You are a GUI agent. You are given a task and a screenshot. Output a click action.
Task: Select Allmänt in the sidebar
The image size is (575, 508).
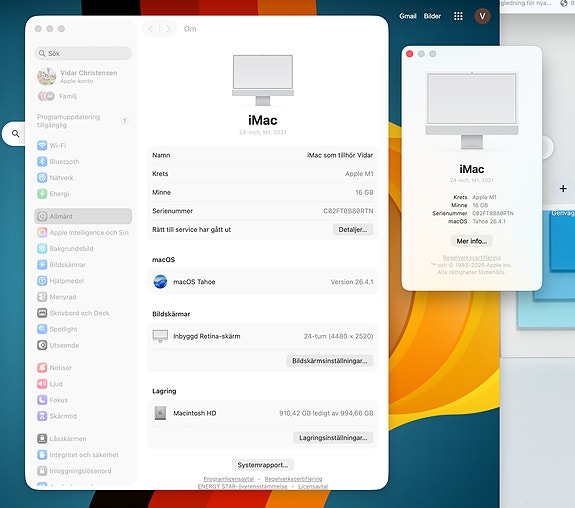[x=83, y=216]
